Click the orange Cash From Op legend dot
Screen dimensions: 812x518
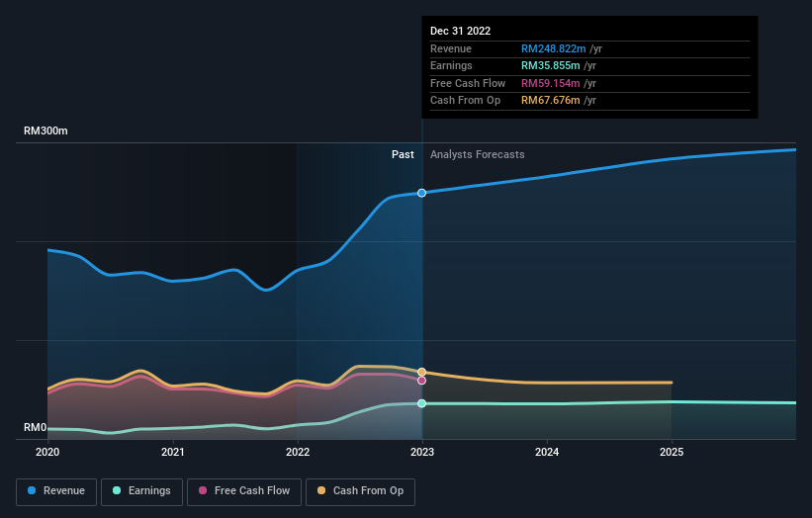321,490
